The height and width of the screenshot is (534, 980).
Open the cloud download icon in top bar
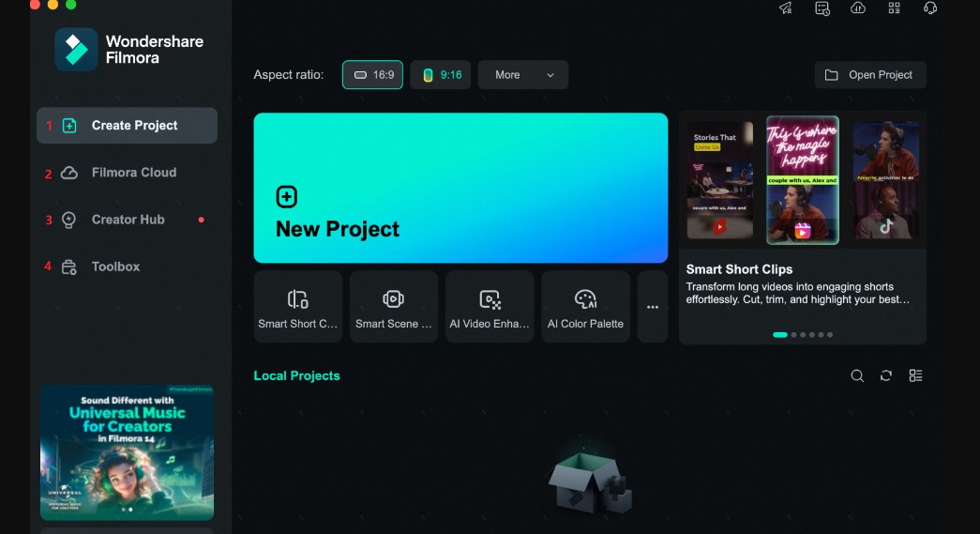(858, 8)
